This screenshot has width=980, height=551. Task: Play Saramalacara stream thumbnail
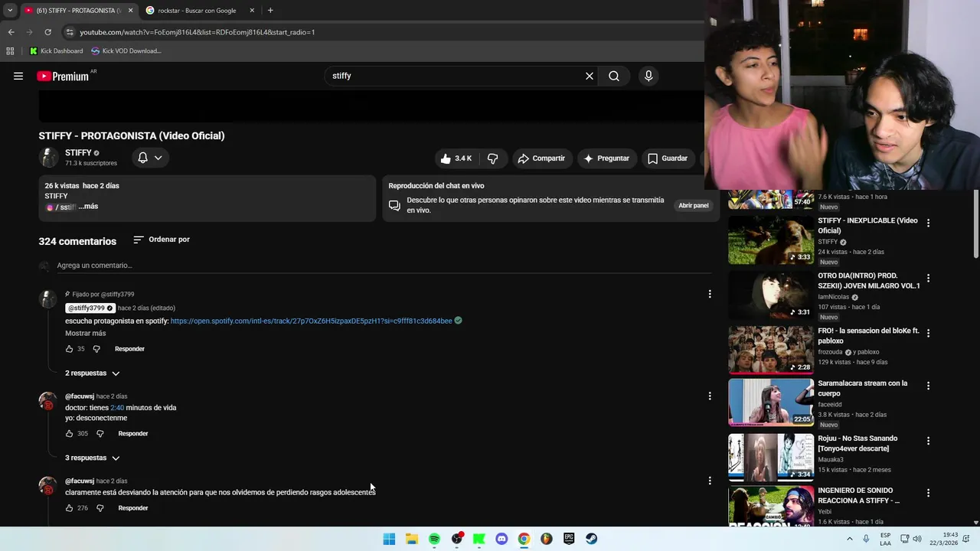(x=771, y=402)
